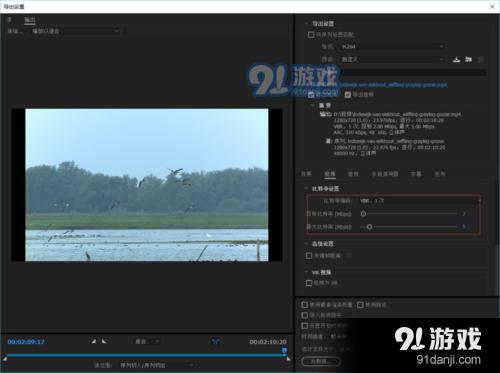500x373 pixels.
Task: Toggle the Export Video checkbox
Action: 311,95
